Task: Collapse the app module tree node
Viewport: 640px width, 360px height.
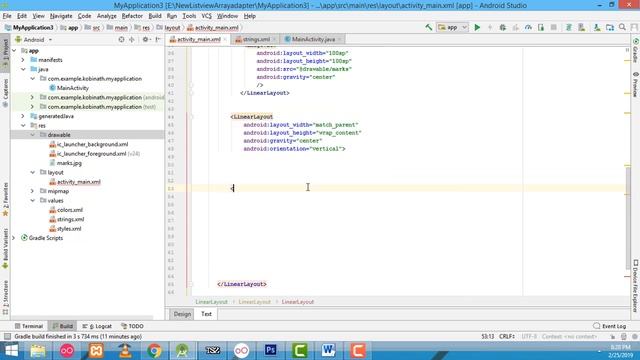Action: [14, 51]
